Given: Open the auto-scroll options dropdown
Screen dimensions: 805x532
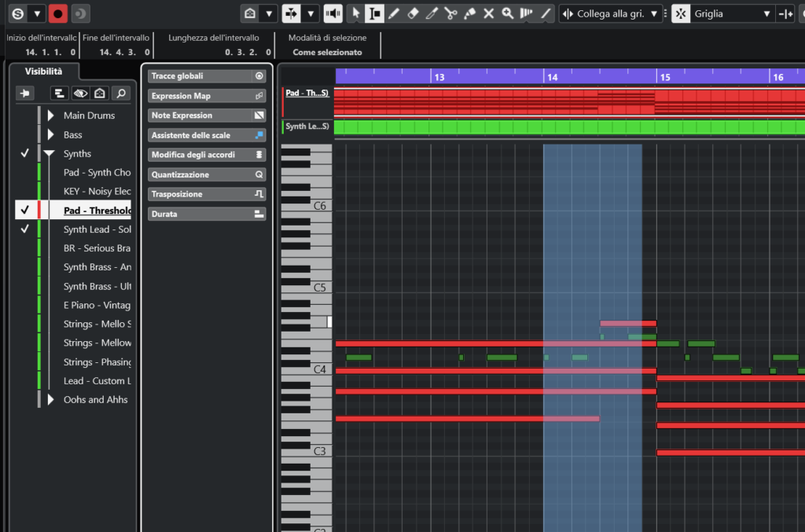Looking at the screenshot, I should [311, 14].
